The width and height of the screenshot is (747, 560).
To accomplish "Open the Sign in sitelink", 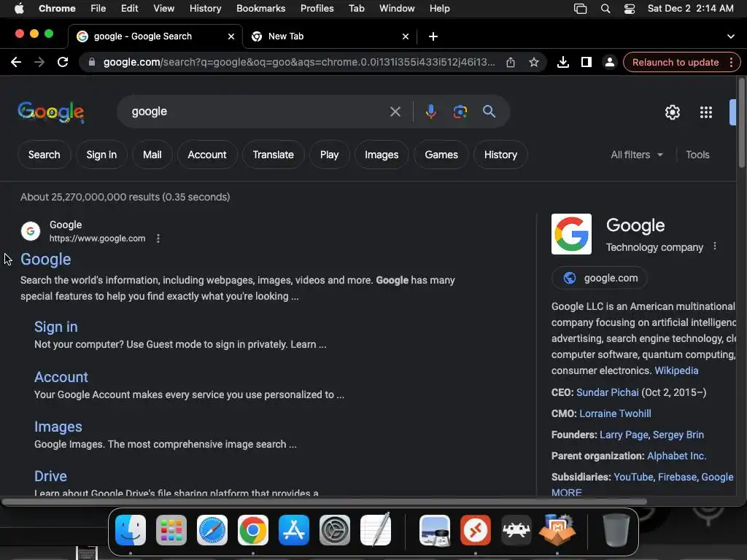I will [55, 327].
